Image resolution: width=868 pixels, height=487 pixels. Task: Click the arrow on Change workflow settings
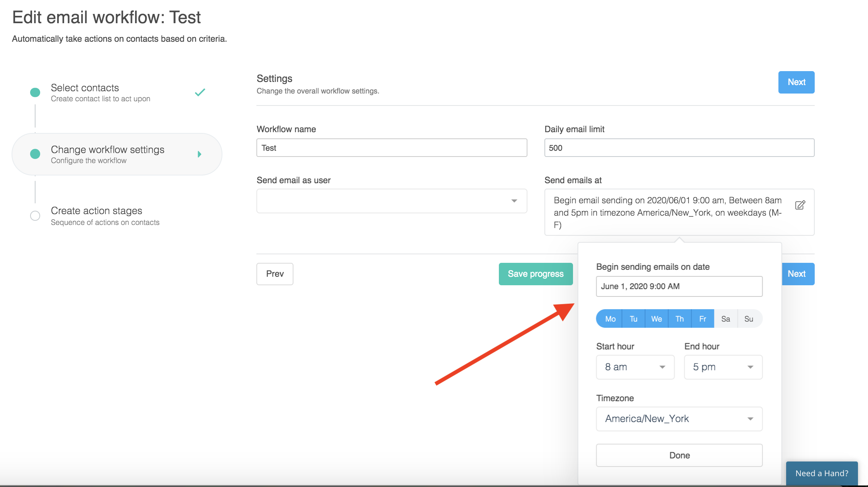coord(199,154)
